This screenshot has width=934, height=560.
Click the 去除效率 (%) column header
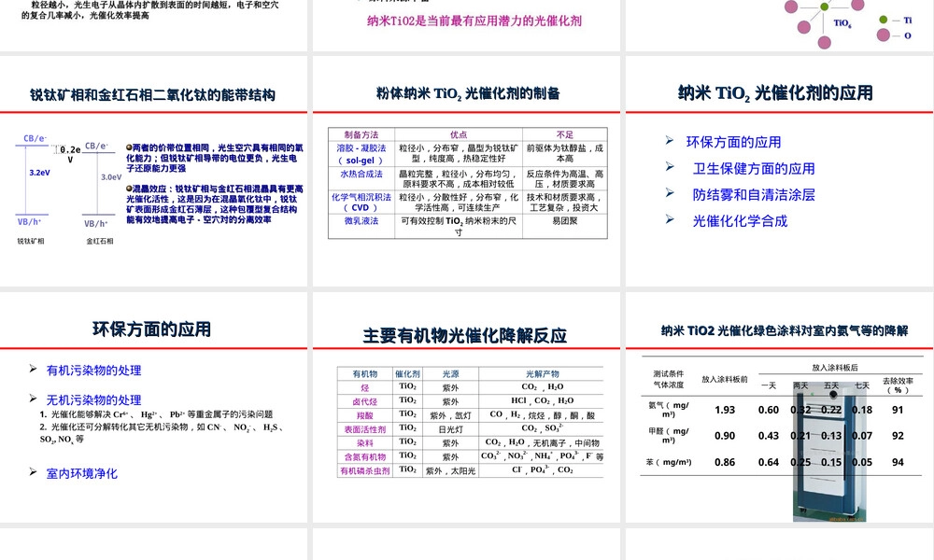(x=898, y=385)
